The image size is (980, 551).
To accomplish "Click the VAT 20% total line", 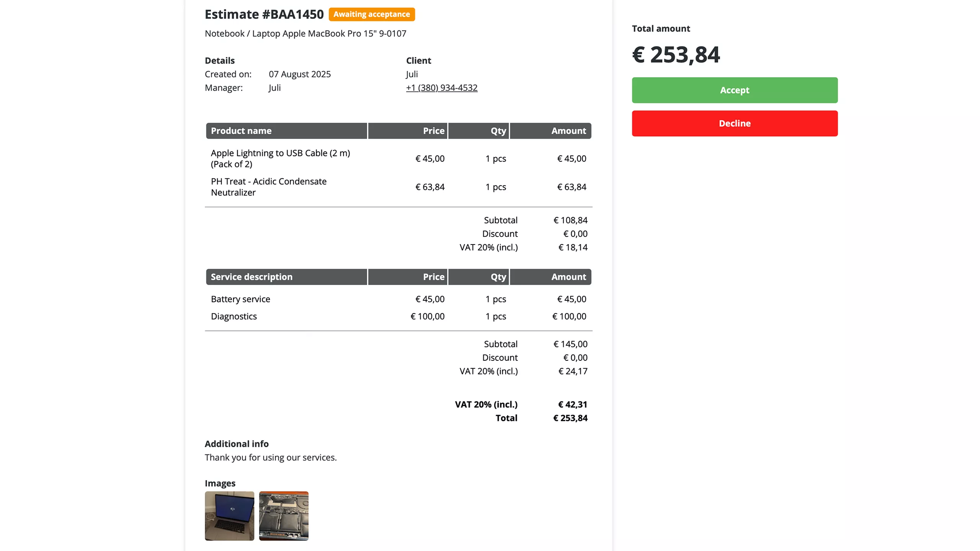I will pos(486,404).
